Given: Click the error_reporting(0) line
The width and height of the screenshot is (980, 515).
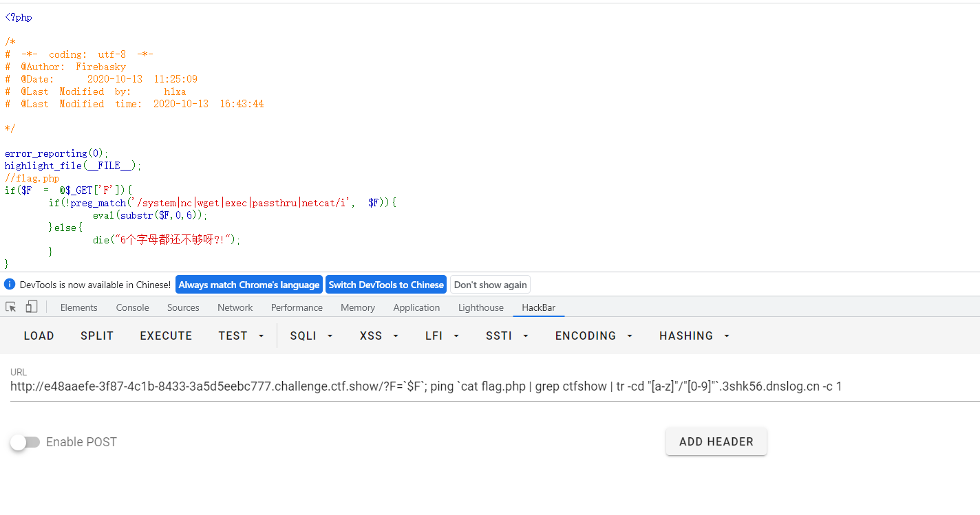Looking at the screenshot, I should coord(57,153).
